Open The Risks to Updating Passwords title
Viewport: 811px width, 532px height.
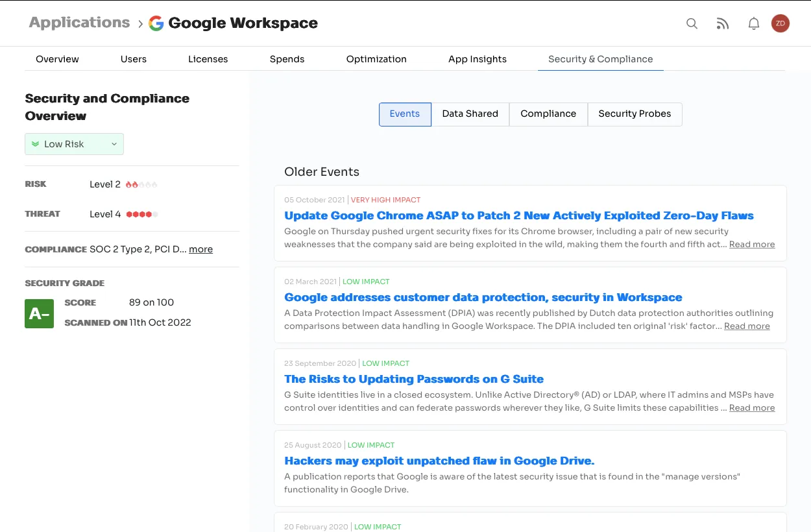click(x=414, y=379)
